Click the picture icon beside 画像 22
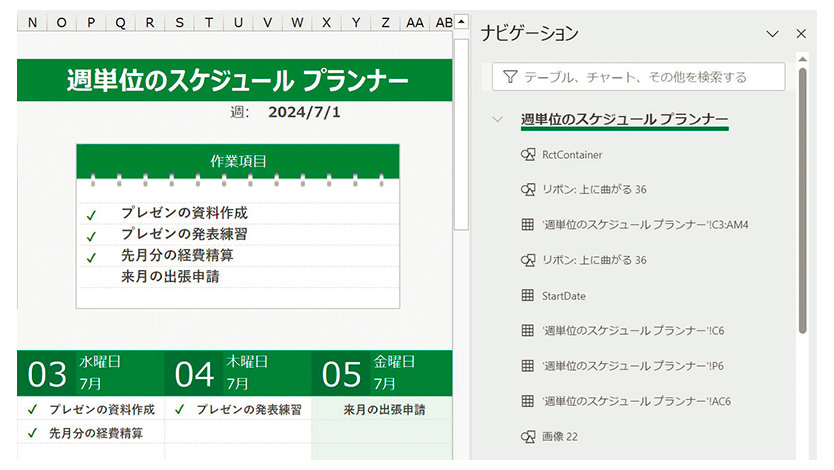 529,436
